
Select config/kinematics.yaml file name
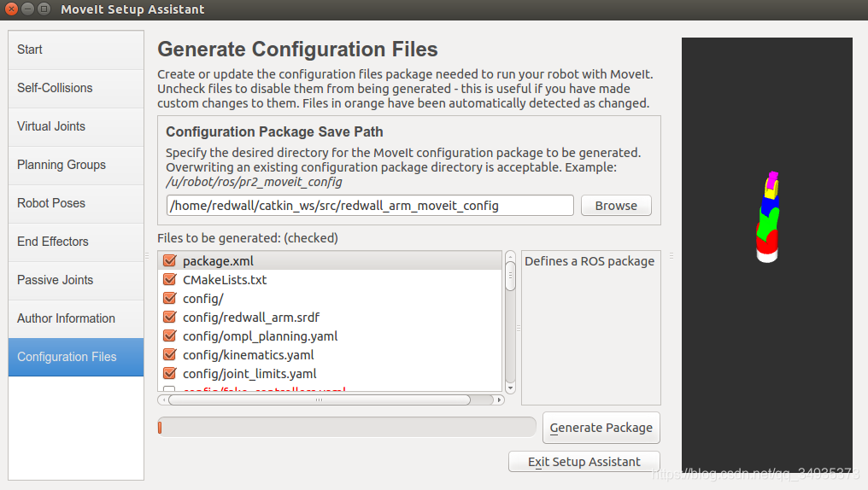click(x=249, y=355)
